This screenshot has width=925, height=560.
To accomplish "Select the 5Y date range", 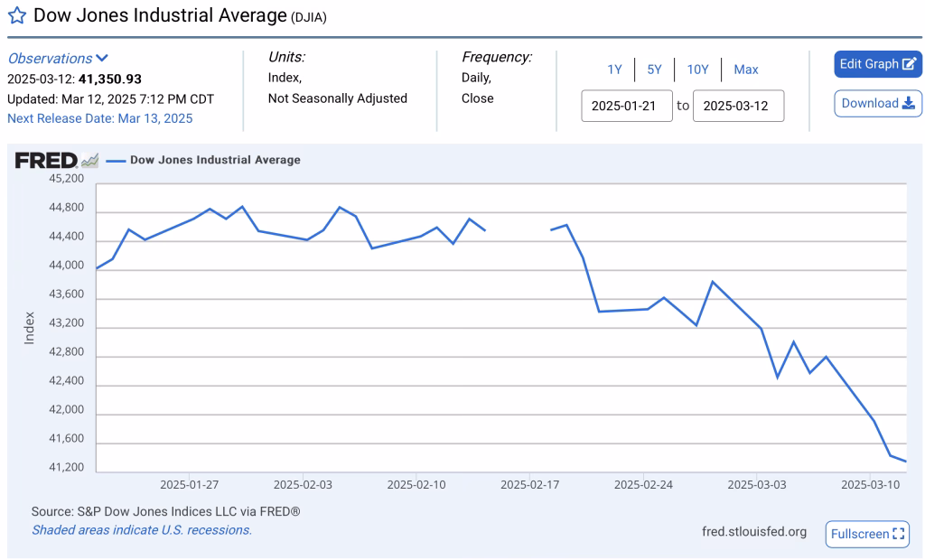I will point(654,70).
